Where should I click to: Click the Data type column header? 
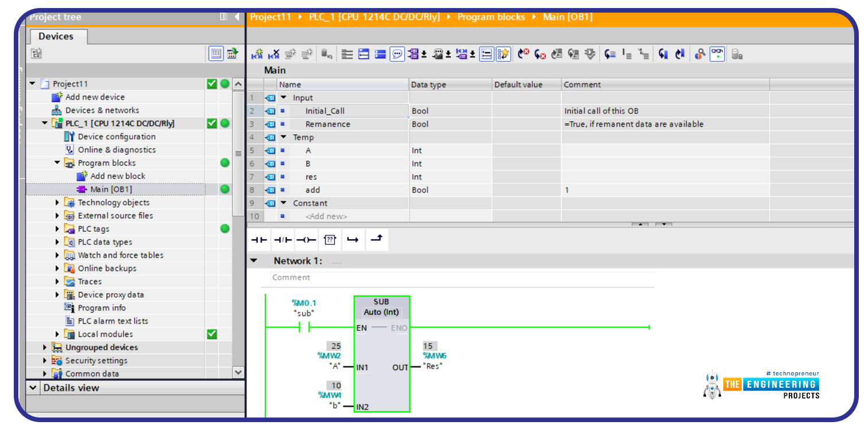click(450, 84)
